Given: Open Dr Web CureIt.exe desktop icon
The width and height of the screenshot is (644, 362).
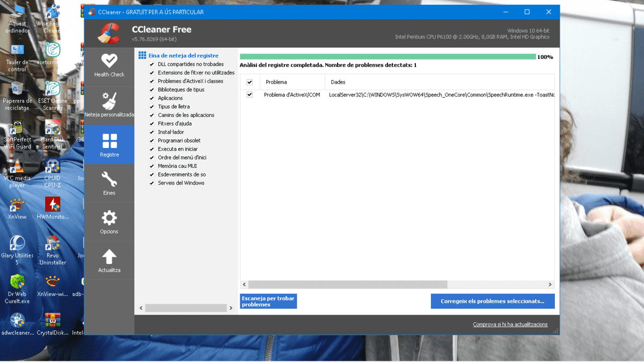Looking at the screenshot, I should [x=17, y=290].
